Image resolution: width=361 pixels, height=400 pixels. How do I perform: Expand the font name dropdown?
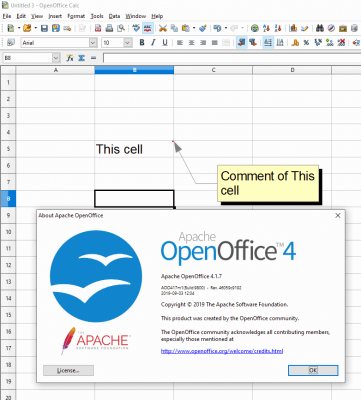pyautogui.click(x=93, y=43)
